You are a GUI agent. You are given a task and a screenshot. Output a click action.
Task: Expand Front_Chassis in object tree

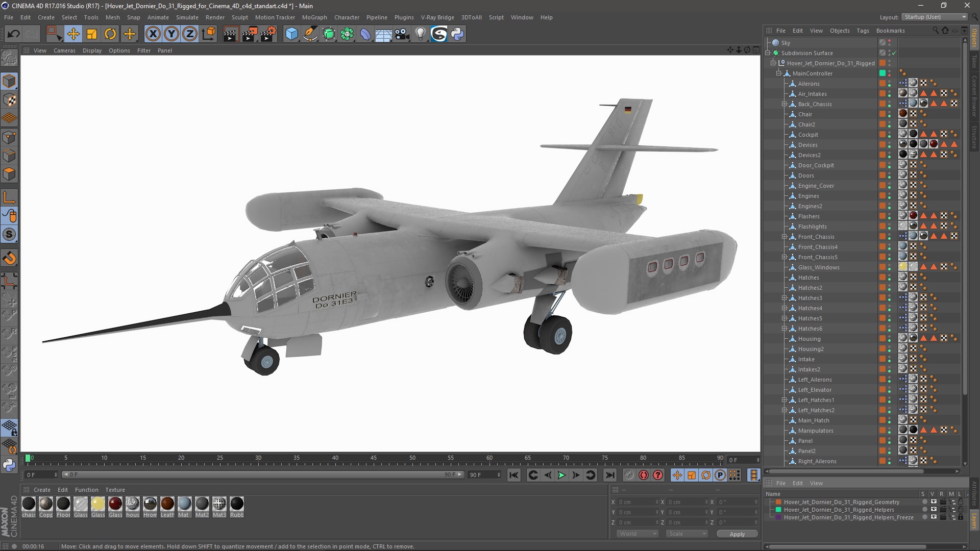tap(785, 237)
